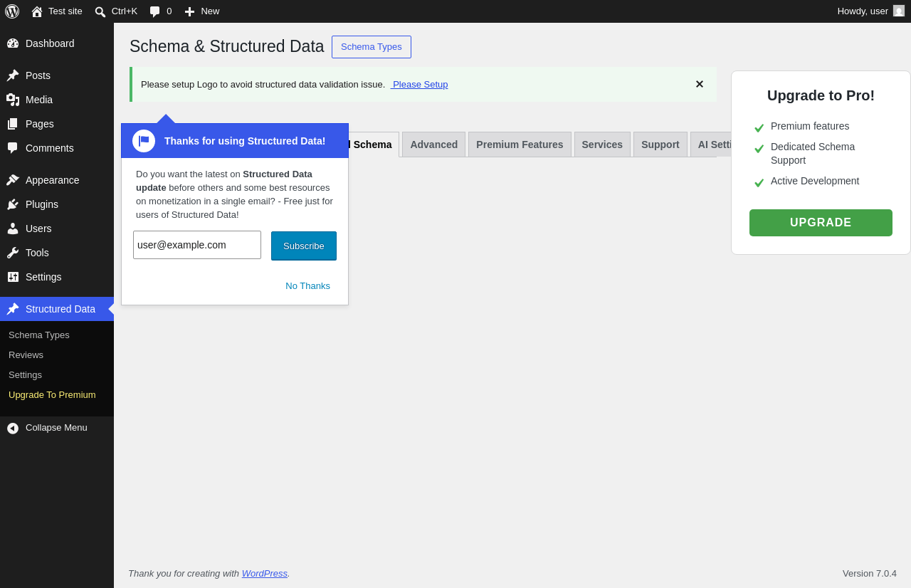The height and width of the screenshot is (588, 911).
Task: Click the email address input field
Action: click(197, 245)
